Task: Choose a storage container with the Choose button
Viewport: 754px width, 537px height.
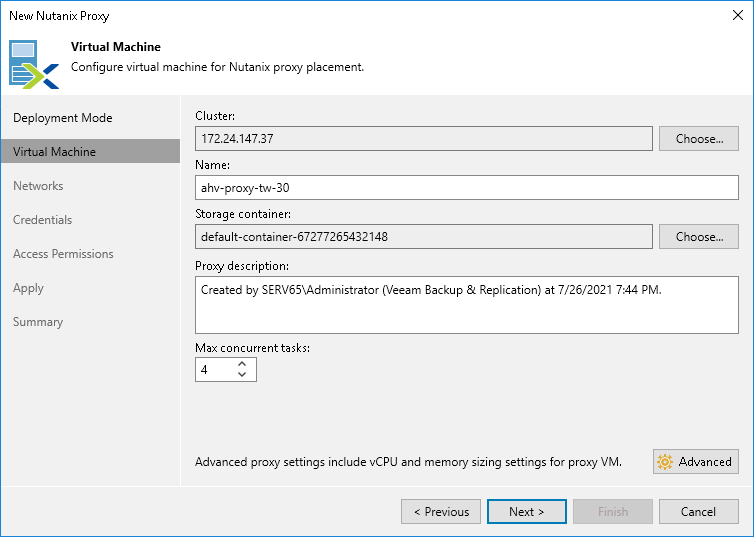Action: (699, 237)
